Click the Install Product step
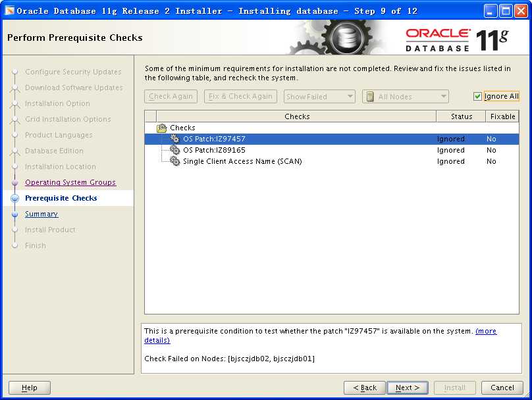The width and height of the screenshot is (532, 400). [50, 230]
